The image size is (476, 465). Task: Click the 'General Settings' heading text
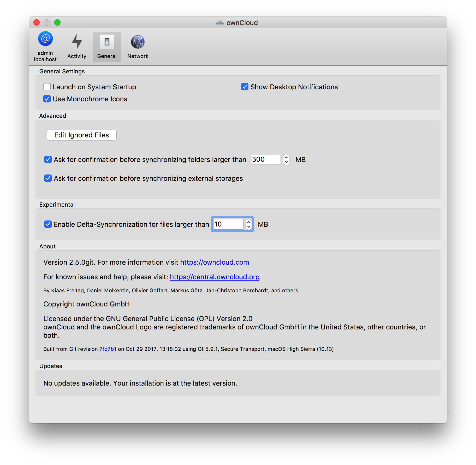click(62, 71)
